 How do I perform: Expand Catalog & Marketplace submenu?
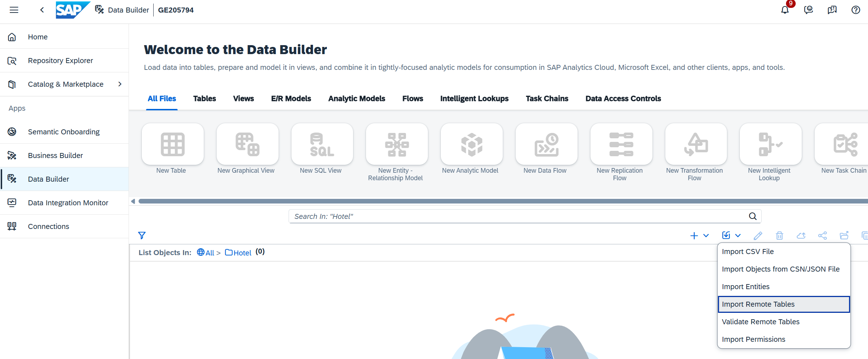tap(120, 84)
